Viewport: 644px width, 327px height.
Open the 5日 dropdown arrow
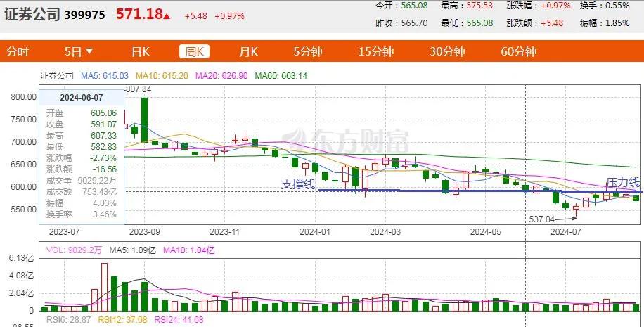[x=89, y=51]
